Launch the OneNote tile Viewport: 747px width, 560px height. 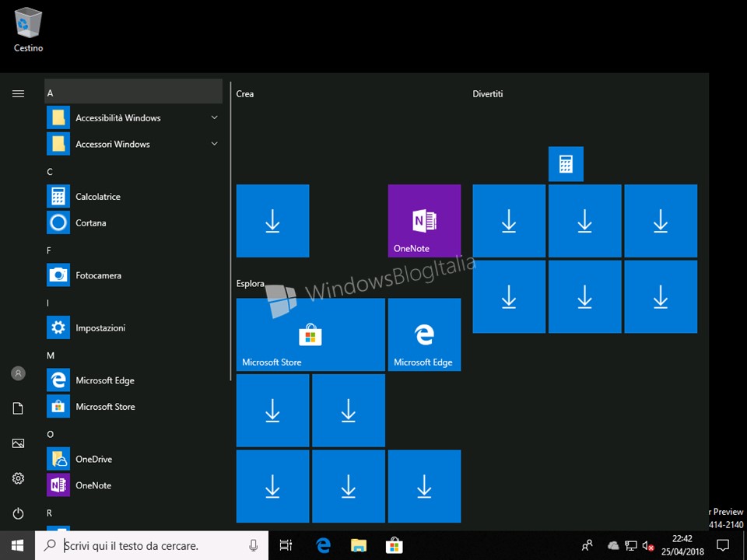point(424,221)
